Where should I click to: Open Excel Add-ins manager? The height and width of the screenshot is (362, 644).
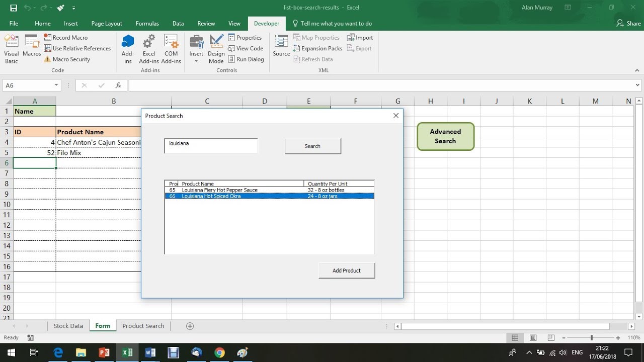149,49
